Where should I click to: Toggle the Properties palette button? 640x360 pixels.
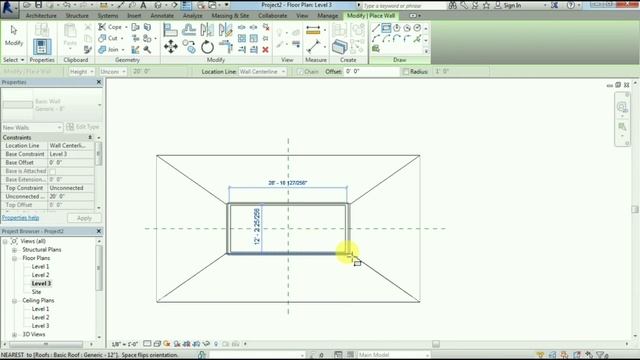[42, 47]
